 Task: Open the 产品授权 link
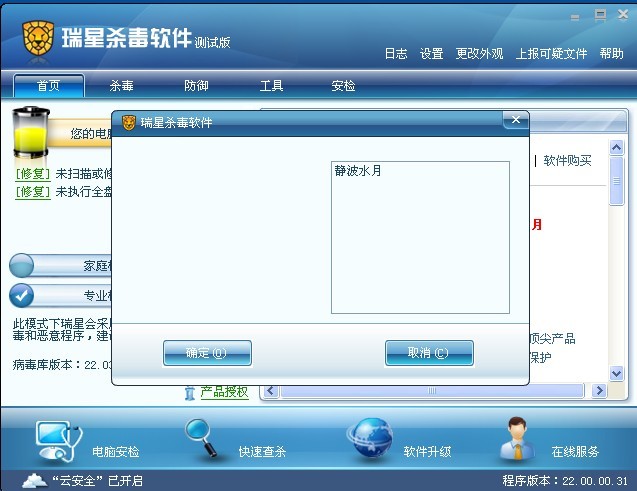point(224,392)
